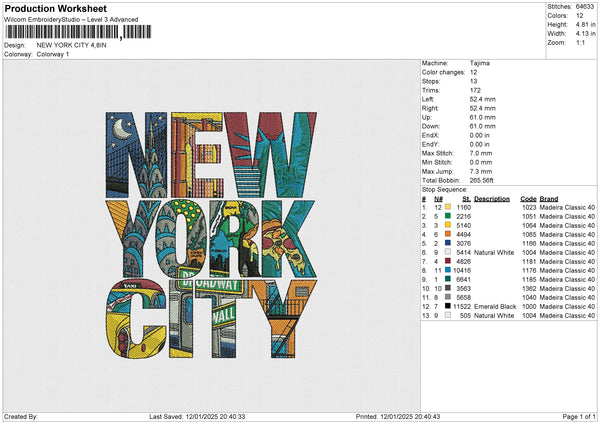Click the yellow swatch for stop 1

pos(448,207)
